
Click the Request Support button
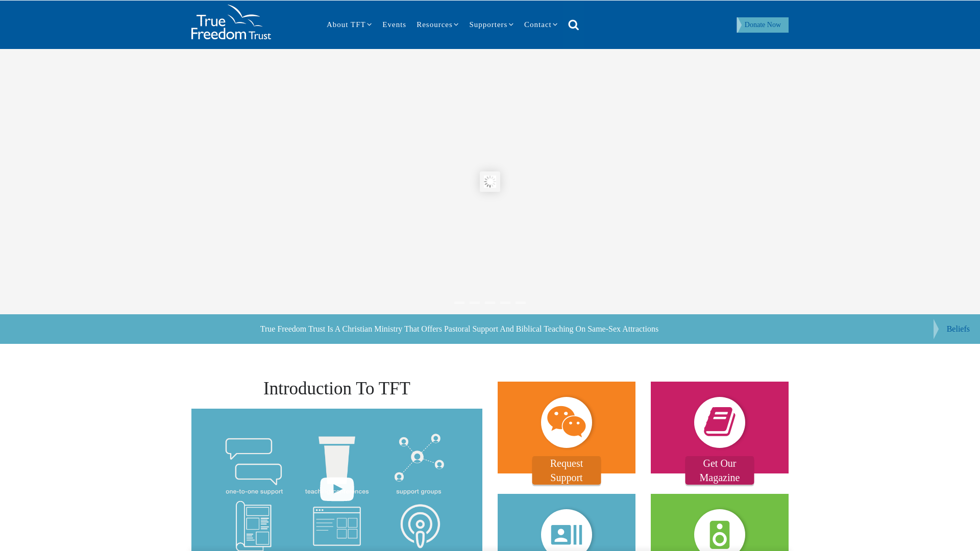pyautogui.click(x=566, y=470)
